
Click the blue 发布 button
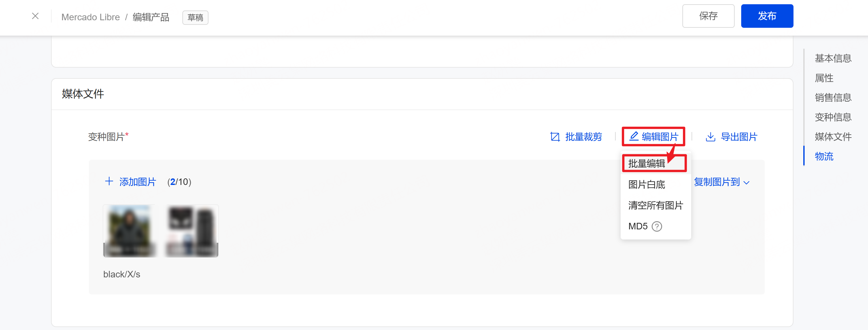click(767, 16)
